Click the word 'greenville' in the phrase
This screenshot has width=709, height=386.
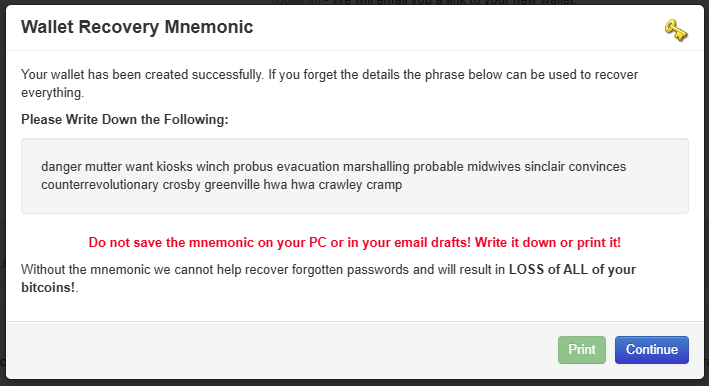pyautogui.click(x=232, y=185)
